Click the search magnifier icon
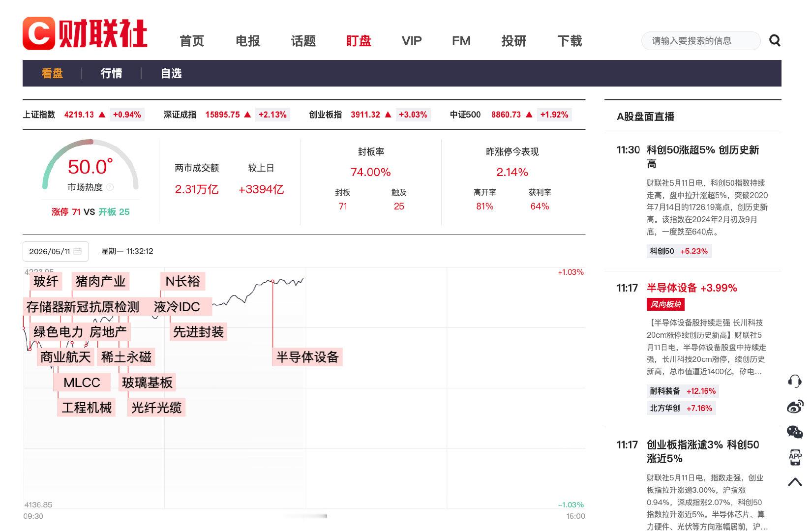This screenshot has height=531, width=812. tap(775, 41)
